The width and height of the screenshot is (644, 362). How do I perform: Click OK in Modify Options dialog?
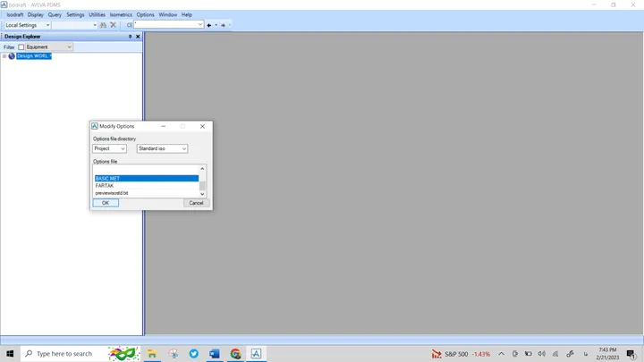pyautogui.click(x=106, y=203)
